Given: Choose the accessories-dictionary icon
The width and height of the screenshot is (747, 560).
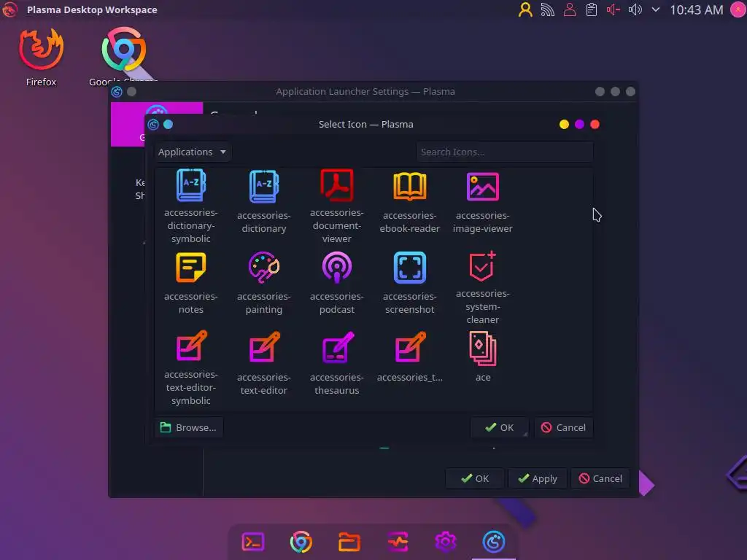Looking at the screenshot, I should 263,186.
